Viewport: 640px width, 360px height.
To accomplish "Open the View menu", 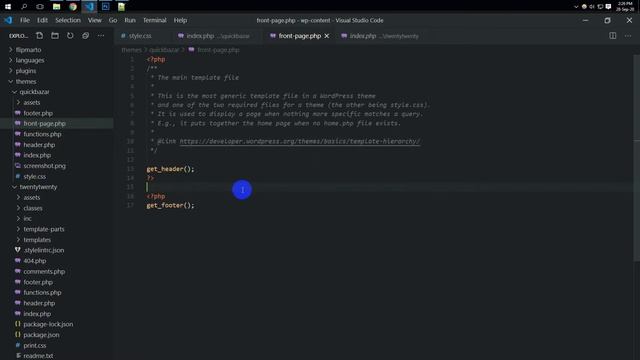I will click(x=95, y=20).
